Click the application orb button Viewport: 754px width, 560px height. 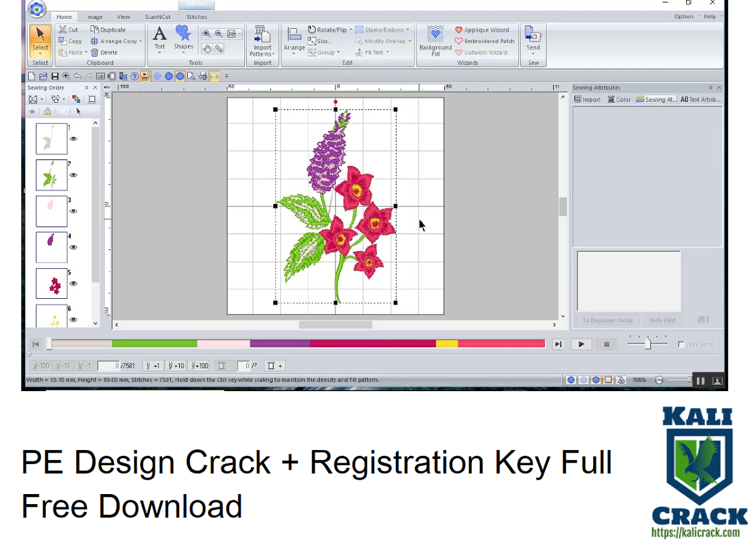[x=36, y=9]
